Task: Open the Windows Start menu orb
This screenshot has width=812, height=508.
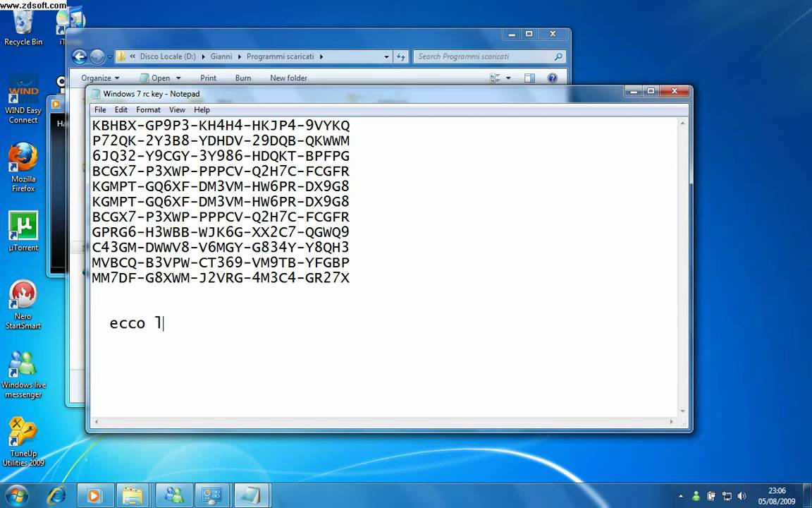Action: (x=17, y=495)
